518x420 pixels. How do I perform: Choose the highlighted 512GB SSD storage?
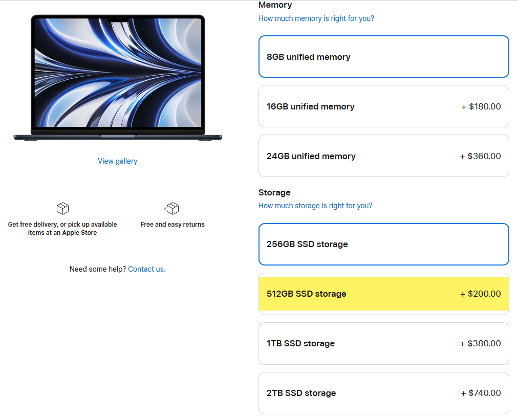(383, 294)
